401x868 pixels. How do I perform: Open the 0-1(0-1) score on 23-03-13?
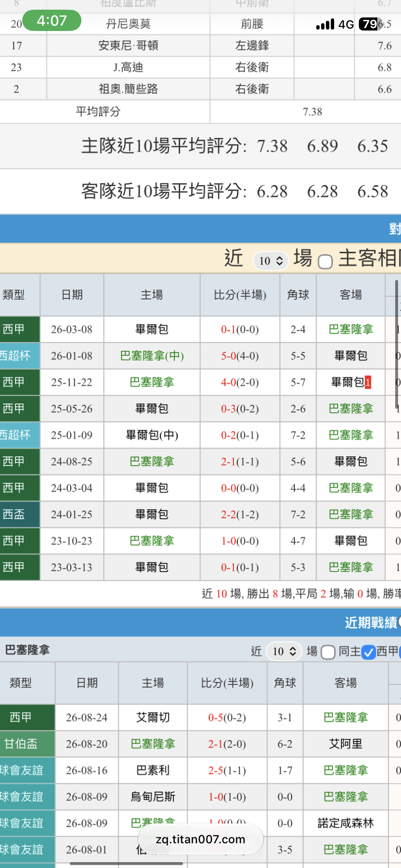tap(240, 567)
